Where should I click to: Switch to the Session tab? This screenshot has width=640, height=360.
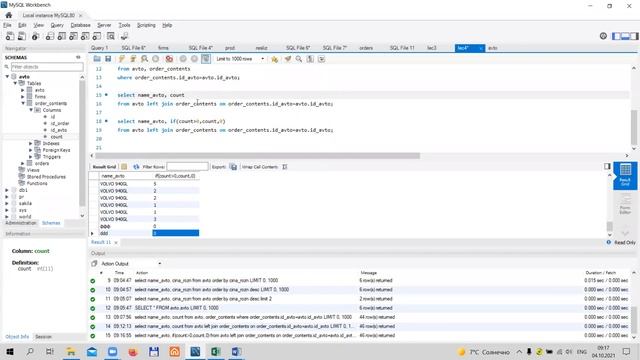(43, 337)
